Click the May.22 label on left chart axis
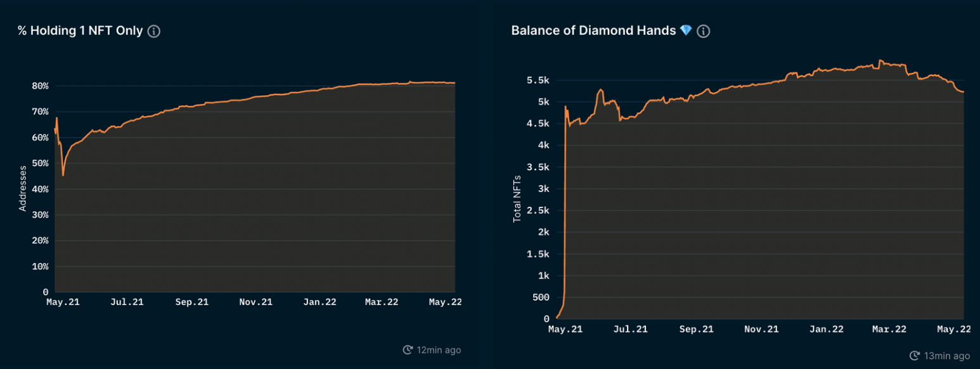The image size is (980, 369). 445,302
